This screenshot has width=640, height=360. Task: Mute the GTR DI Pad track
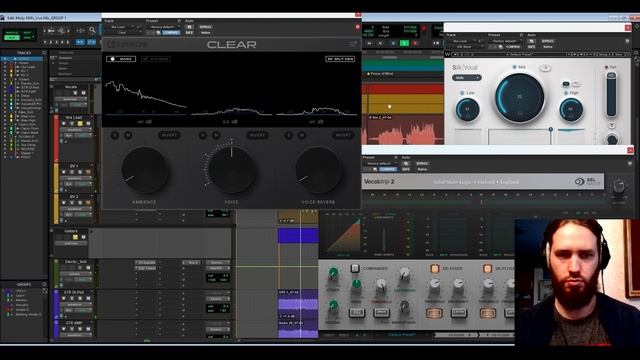click(88, 298)
